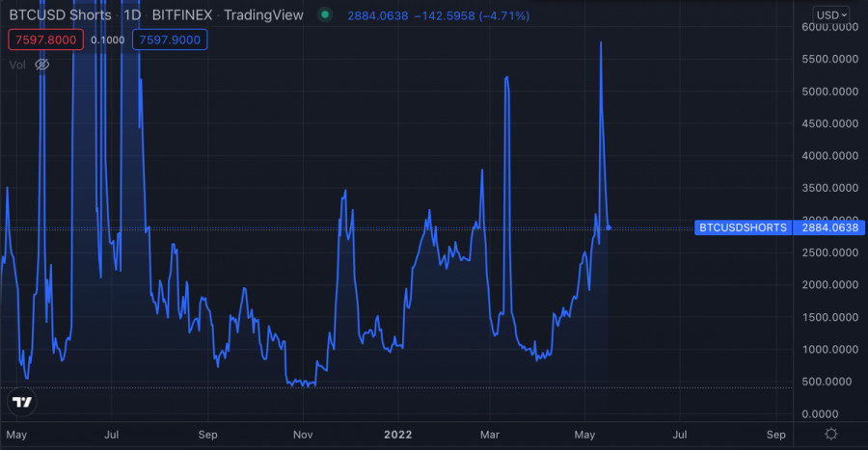Click the Nov label on time axis
Image resolution: width=868 pixels, height=450 pixels.
(x=303, y=435)
